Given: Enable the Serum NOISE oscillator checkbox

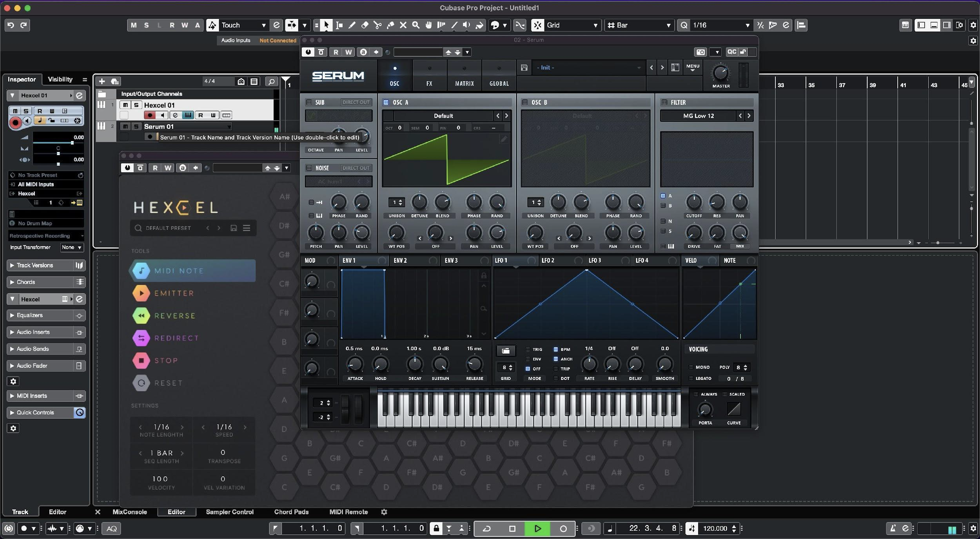Looking at the screenshot, I should tap(309, 168).
